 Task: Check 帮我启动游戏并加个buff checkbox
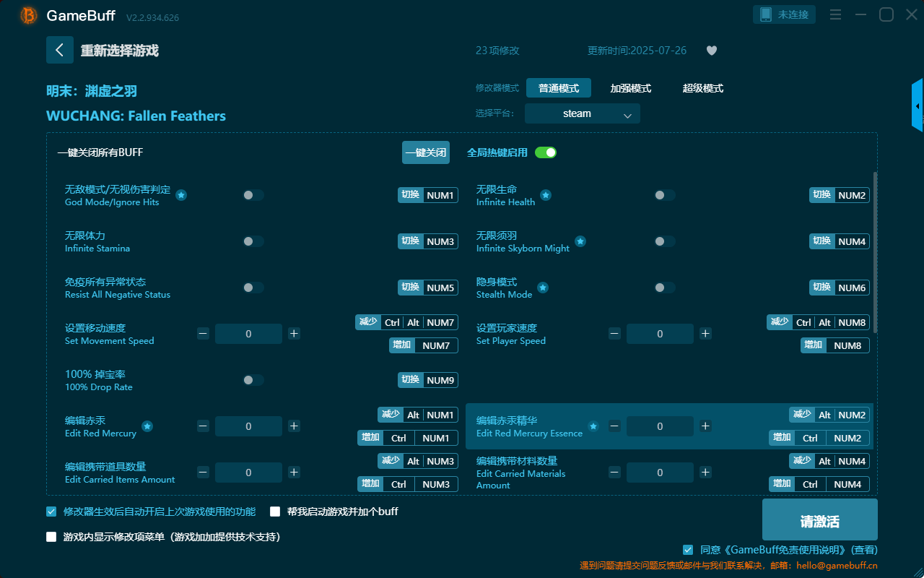pyautogui.click(x=275, y=512)
